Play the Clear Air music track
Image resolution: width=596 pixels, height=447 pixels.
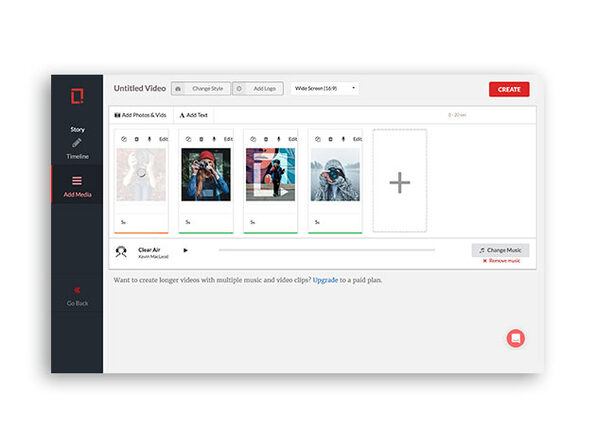pyautogui.click(x=185, y=250)
